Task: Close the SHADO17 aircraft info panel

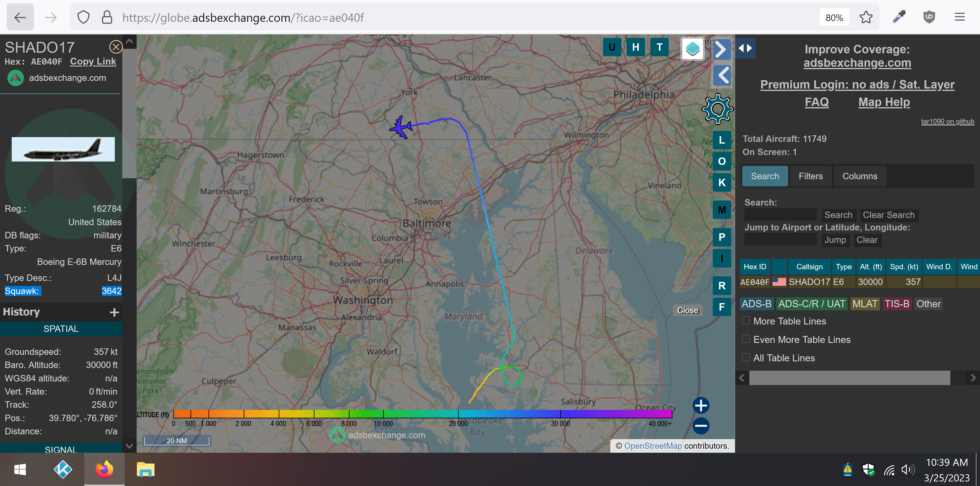Action: (116, 47)
